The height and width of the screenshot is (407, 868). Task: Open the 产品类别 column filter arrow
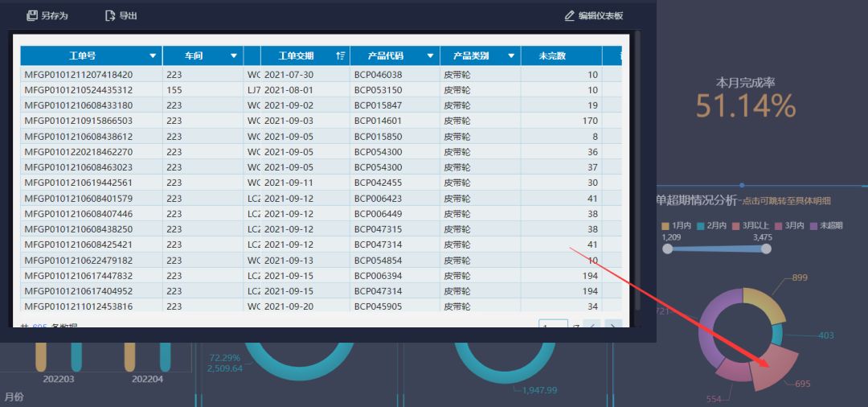tap(511, 56)
